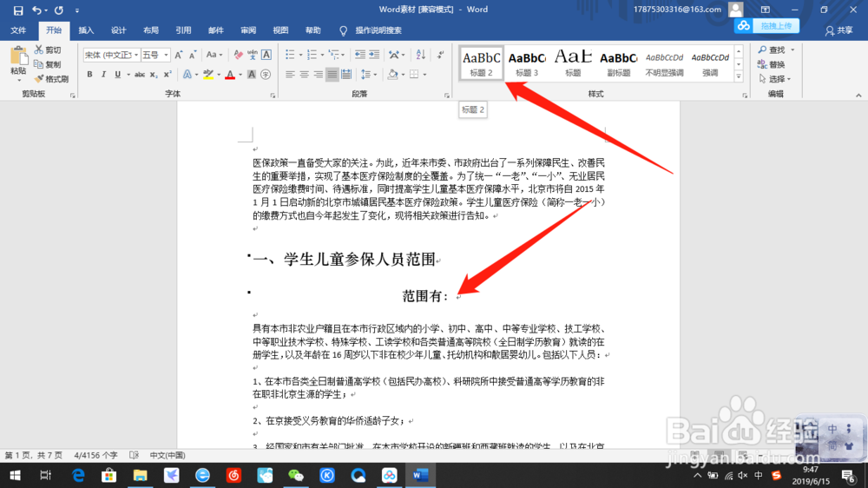Click the Replace (替换) button
The image size is (868, 488).
click(773, 64)
